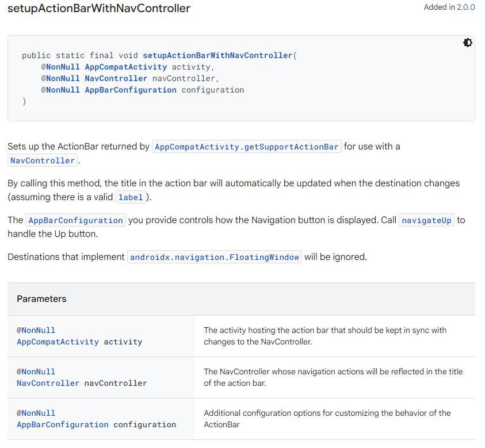Click @NonNull in activity parameter row
The image size is (485, 448).
[x=36, y=330]
